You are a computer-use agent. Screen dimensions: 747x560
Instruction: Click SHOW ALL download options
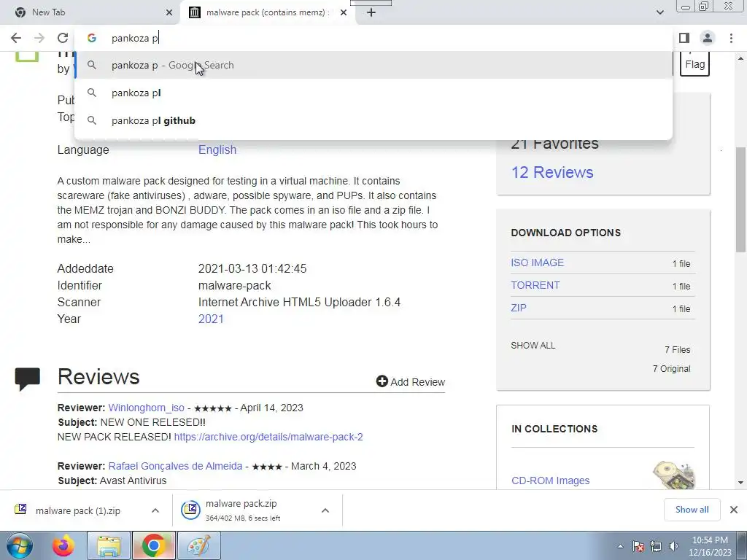coord(533,345)
